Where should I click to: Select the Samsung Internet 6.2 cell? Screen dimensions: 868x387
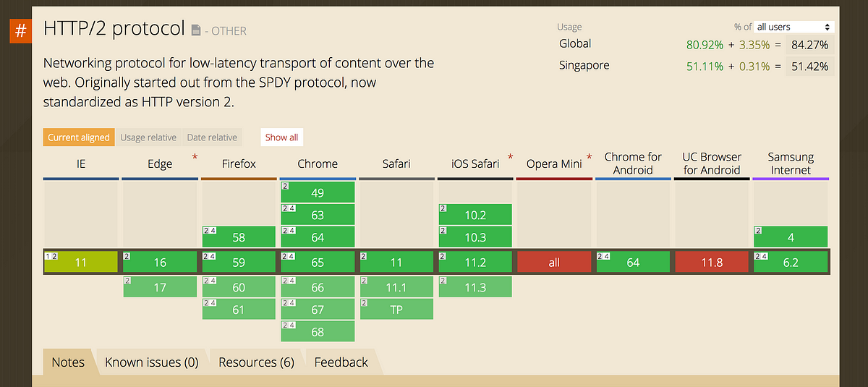click(791, 262)
